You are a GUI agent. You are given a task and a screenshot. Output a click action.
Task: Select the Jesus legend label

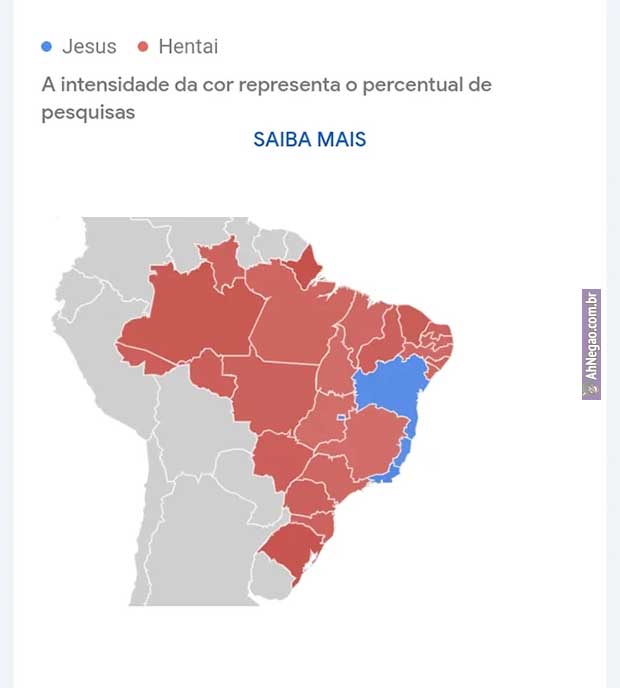(89, 47)
